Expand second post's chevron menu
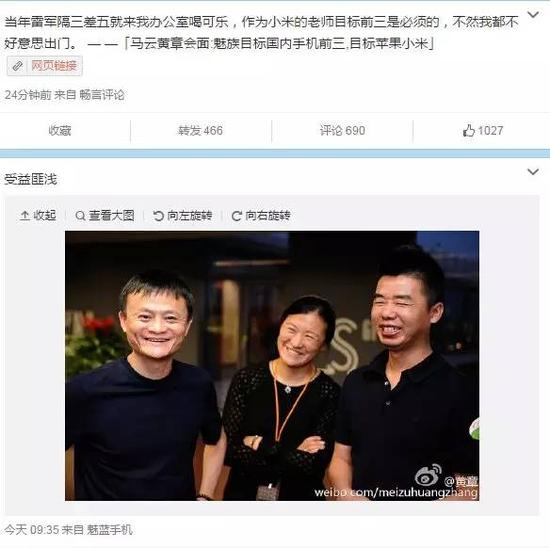 coord(533,172)
